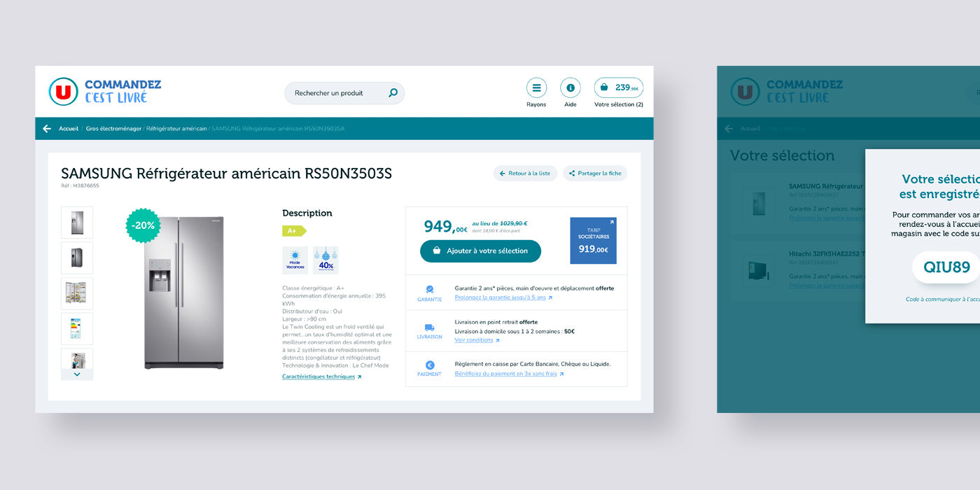
Task: Open the Rayons menu icon
Action: click(x=536, y=88)
